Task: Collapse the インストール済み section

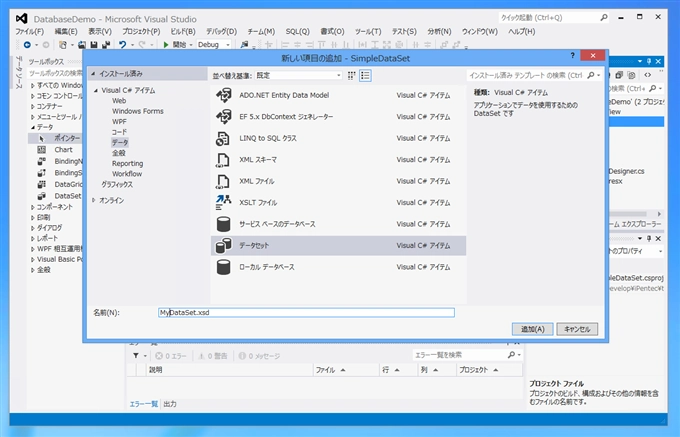Action: coord(93,74)
